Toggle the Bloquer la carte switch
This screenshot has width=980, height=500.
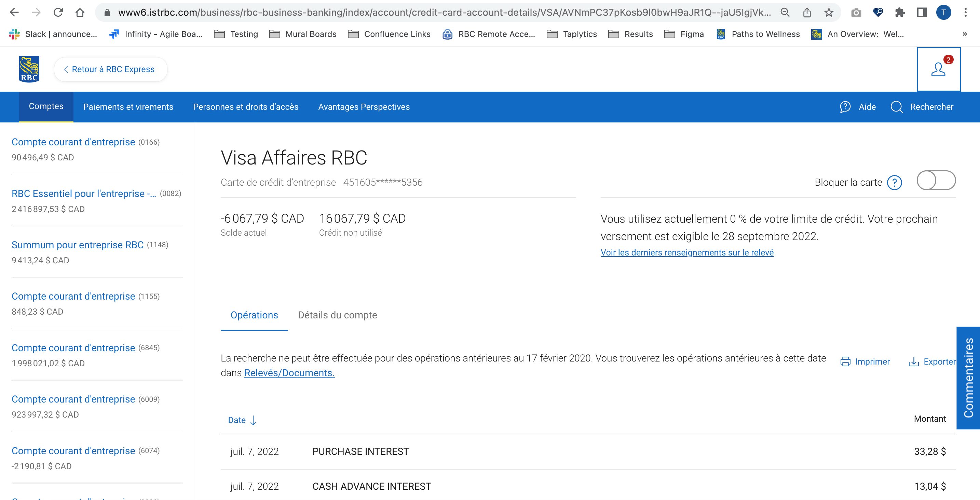tap(936, 181)
